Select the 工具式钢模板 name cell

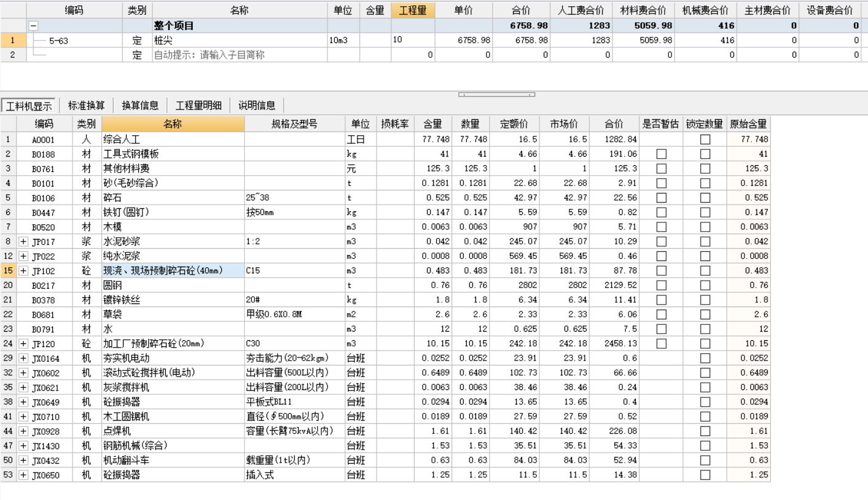(x=173, y=154)
